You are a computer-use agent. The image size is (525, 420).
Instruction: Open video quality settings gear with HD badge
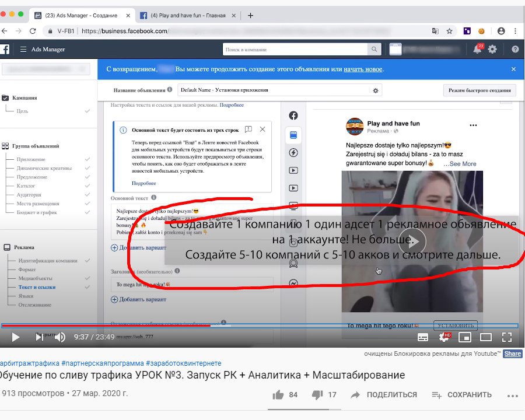(x=444, y=337)
